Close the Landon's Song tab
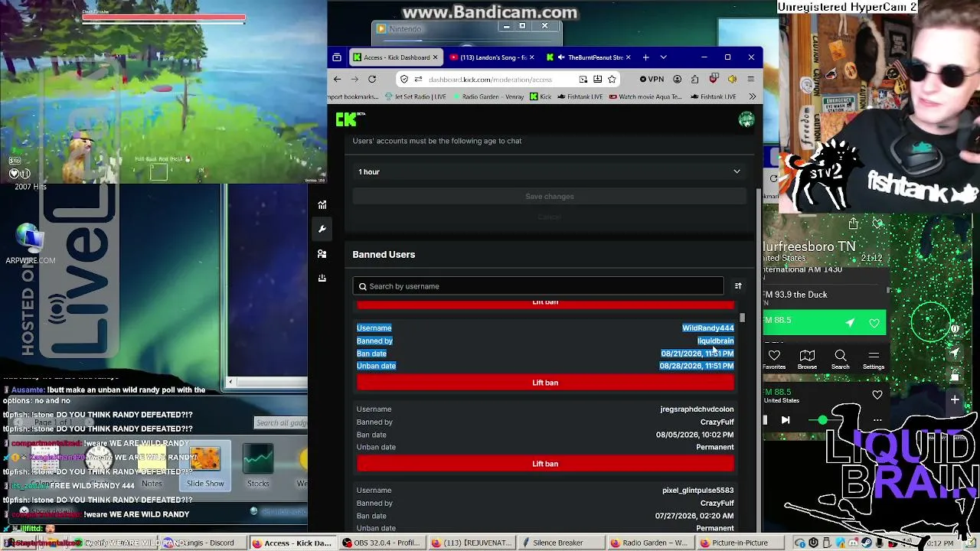The height and width of the screenshot is (551, 980). pyautogui.click(x=531, y=57)
